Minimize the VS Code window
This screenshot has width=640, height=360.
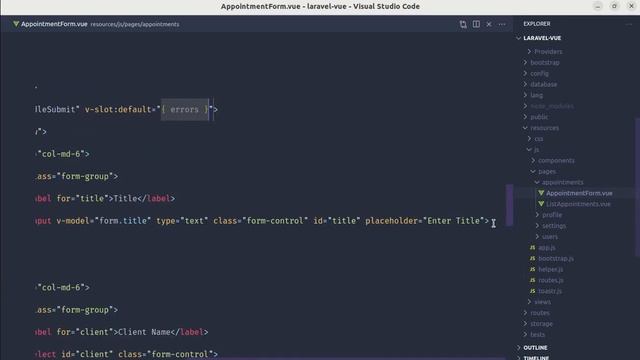click(x=598, y=6)
